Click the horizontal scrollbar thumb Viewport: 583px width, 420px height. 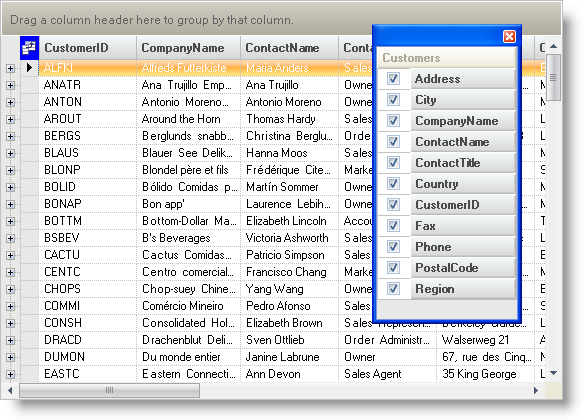(x=109, y=390)
